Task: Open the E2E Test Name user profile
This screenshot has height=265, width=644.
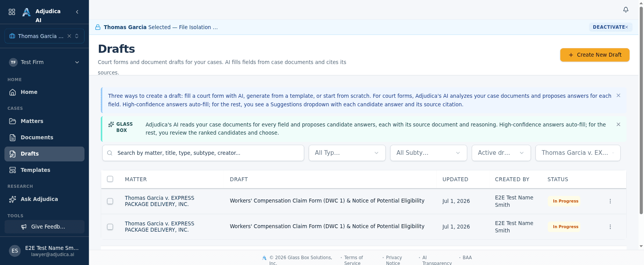Action: coord(44,251)
